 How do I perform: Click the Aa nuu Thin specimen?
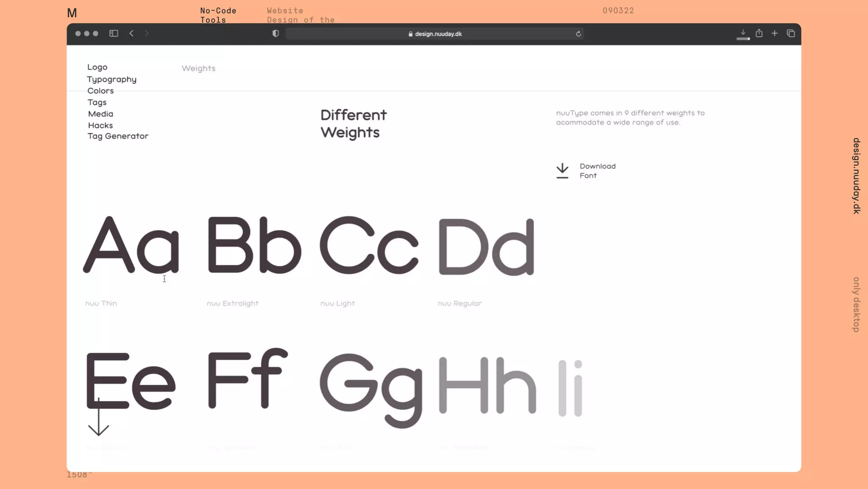131,246
